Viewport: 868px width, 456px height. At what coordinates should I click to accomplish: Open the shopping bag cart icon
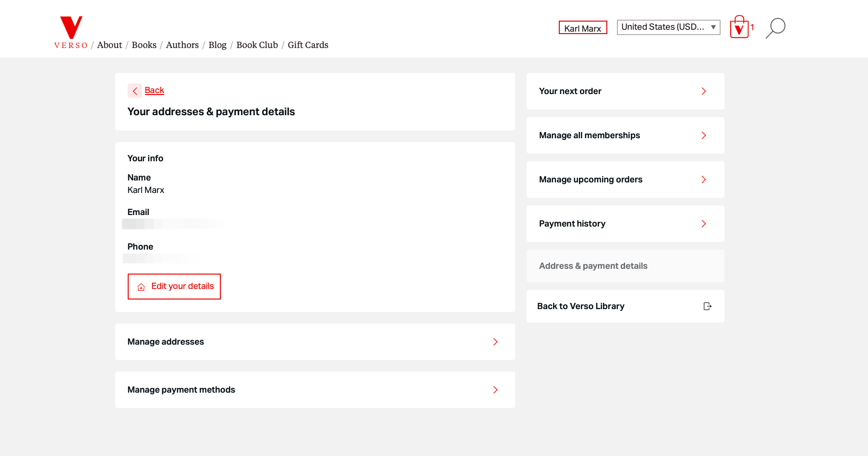739,28
